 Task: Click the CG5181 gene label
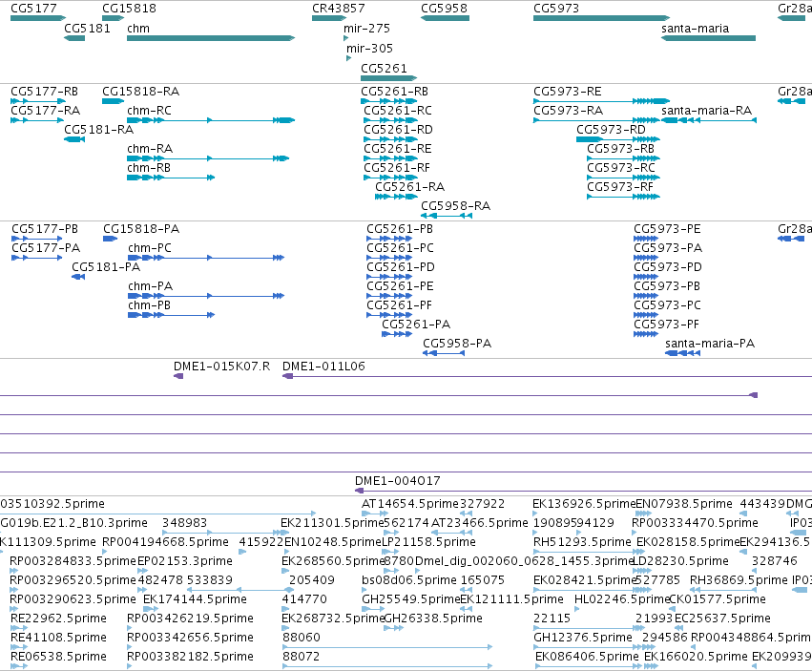click(87, 29)
